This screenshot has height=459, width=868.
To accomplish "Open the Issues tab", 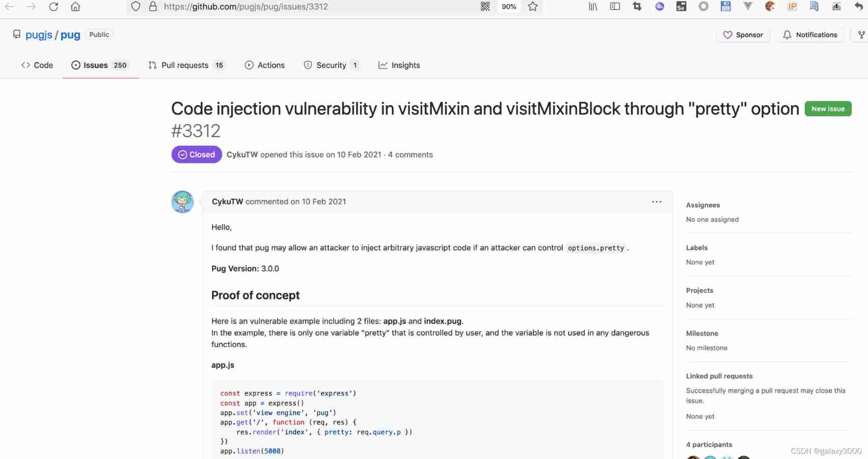I will [100, 65].
